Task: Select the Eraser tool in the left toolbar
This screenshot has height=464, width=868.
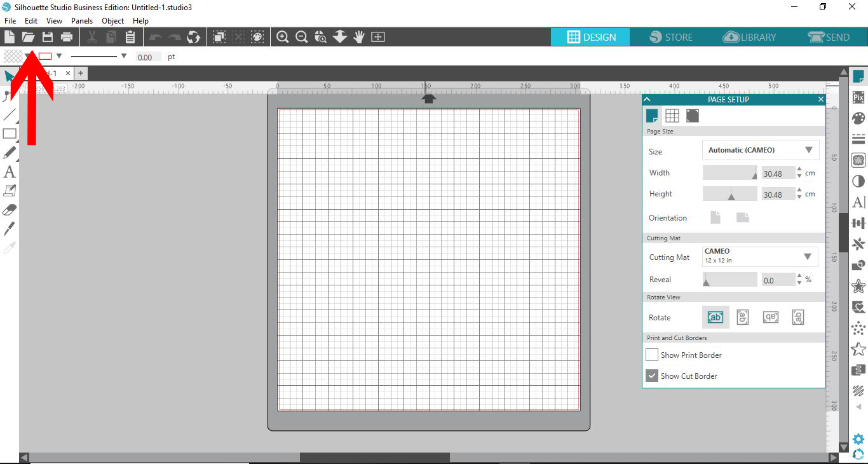Action: click(10, 210)
